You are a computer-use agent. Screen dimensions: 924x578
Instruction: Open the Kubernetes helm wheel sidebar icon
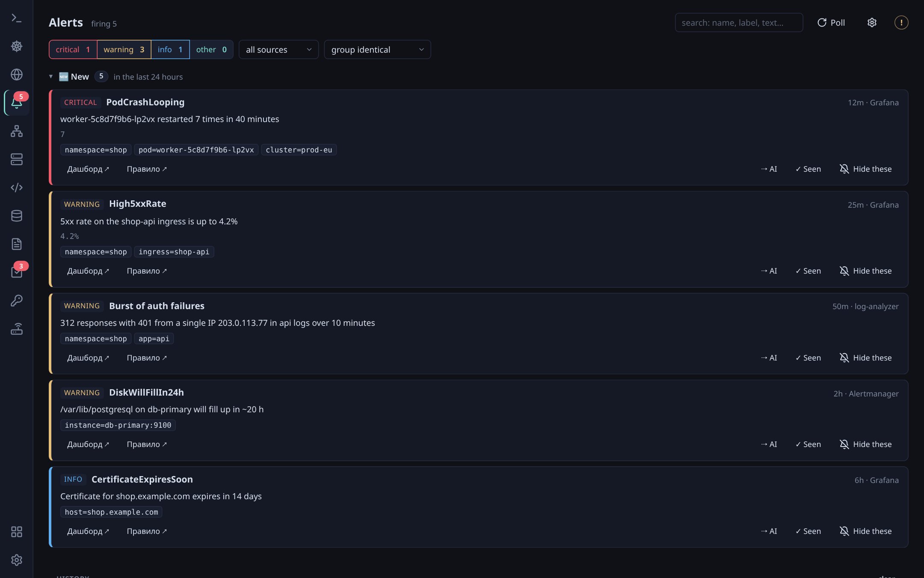[x=16, y=46]
